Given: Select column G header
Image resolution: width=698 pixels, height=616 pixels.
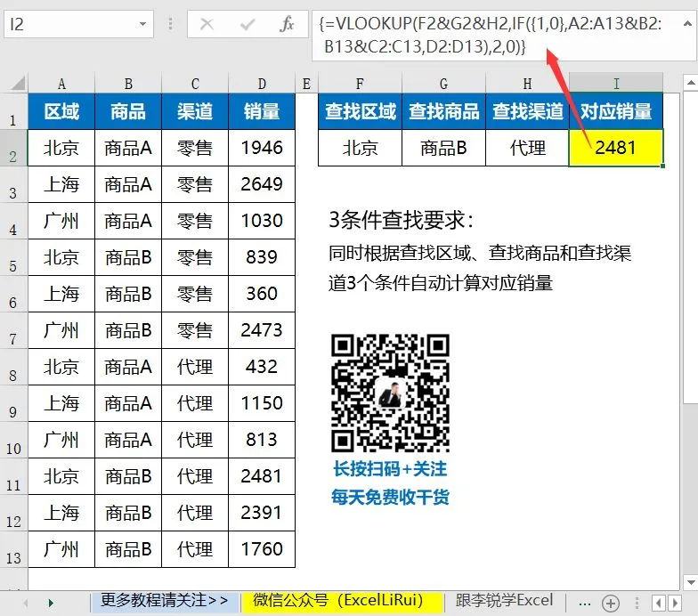Looking at the screenshot, I should pyautogui.click(x=443, y=84).
